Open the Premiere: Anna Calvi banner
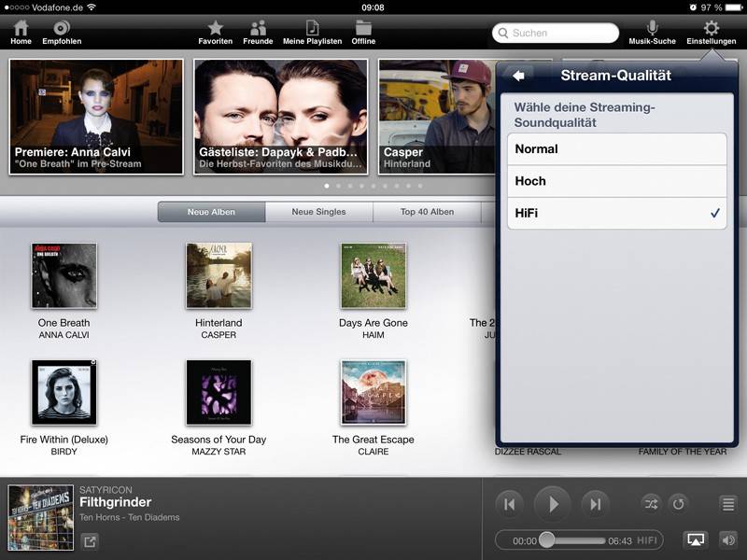This screenshot has width=747, height=560. 96,118
